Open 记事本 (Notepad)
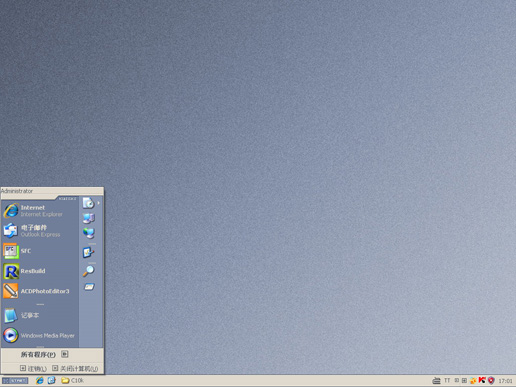 click(x=40, y=315)
